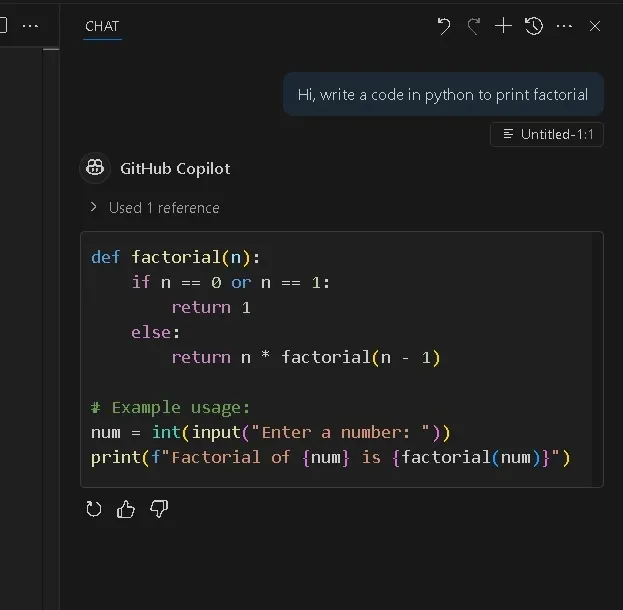Mark response helpful with thumbs up
Screen dimensions: 623x610
[126, 509]
